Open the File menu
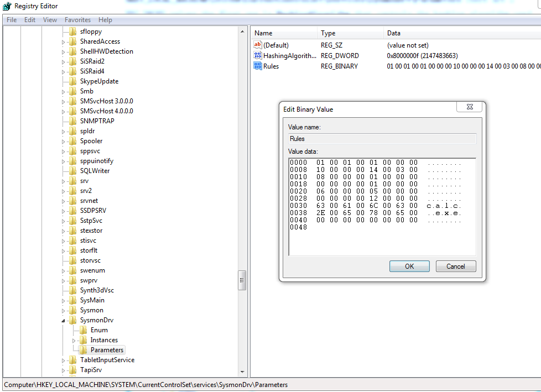Screen dimensions: 541x392 coord(12,20)
